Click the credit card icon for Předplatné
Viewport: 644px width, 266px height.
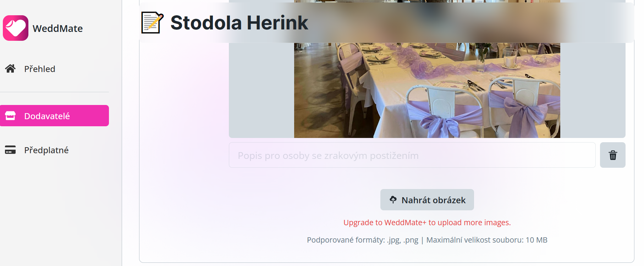(x=10, y=150)
